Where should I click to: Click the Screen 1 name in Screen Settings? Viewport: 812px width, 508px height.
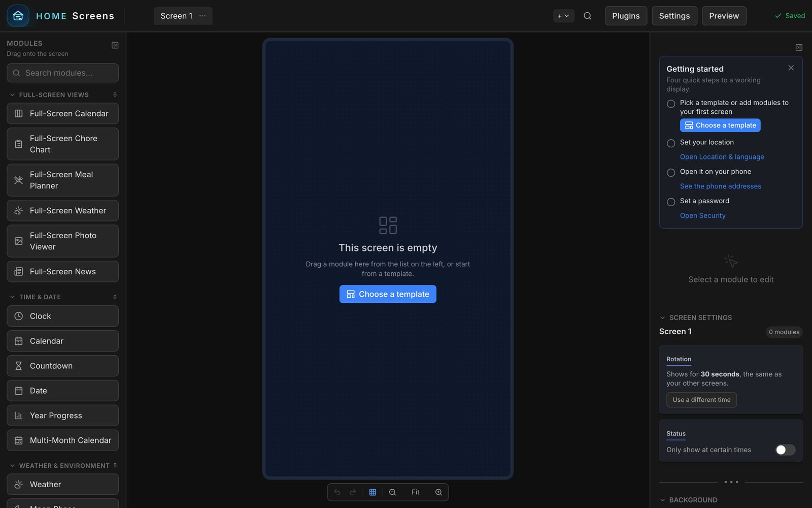pos(675,332)
